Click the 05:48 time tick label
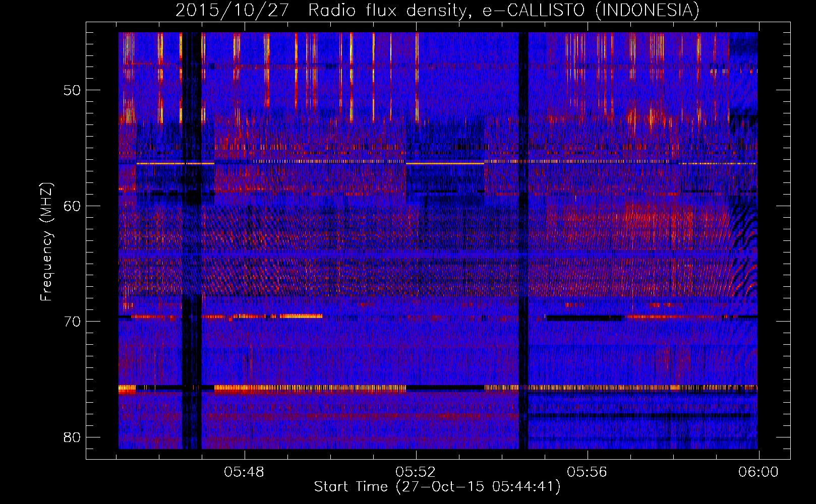 pos(244,472)
